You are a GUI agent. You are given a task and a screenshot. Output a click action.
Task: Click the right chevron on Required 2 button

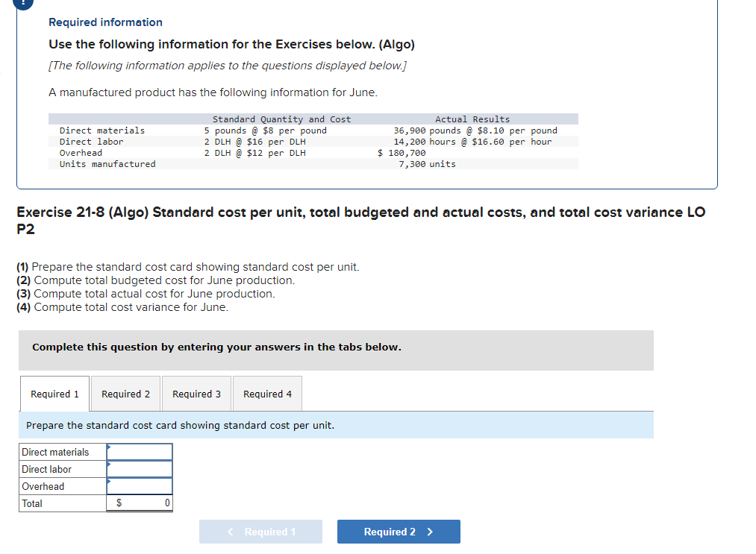430,532
